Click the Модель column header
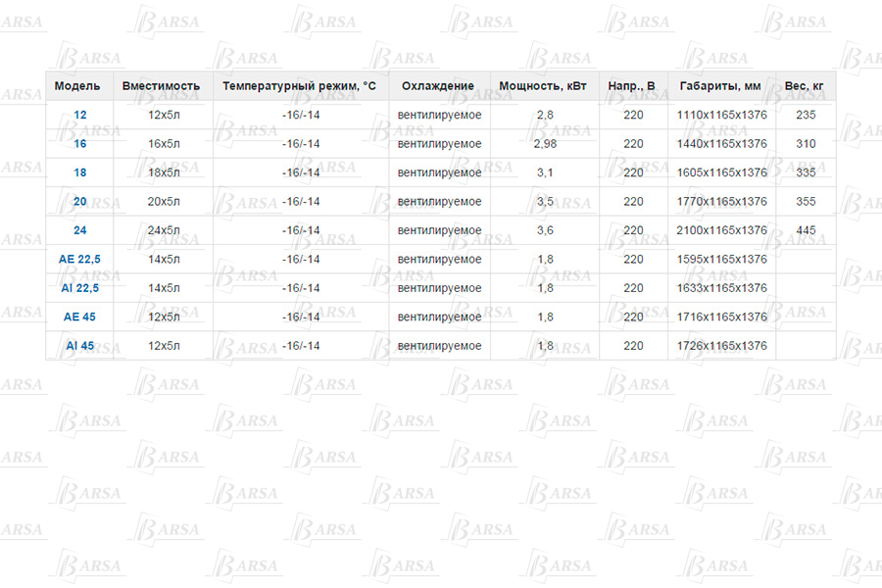Image resolution: width=882 pixels, height=588 pixels. (x=77, y=86)
